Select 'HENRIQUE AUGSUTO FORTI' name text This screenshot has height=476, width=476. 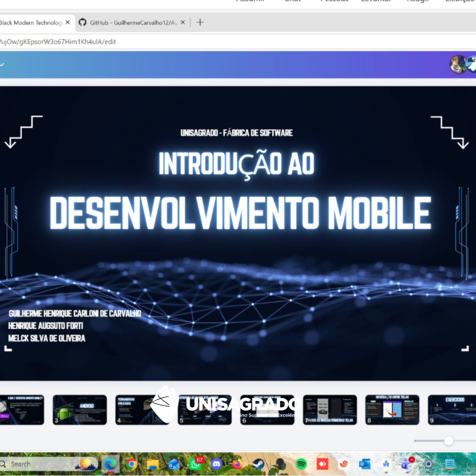45,326
